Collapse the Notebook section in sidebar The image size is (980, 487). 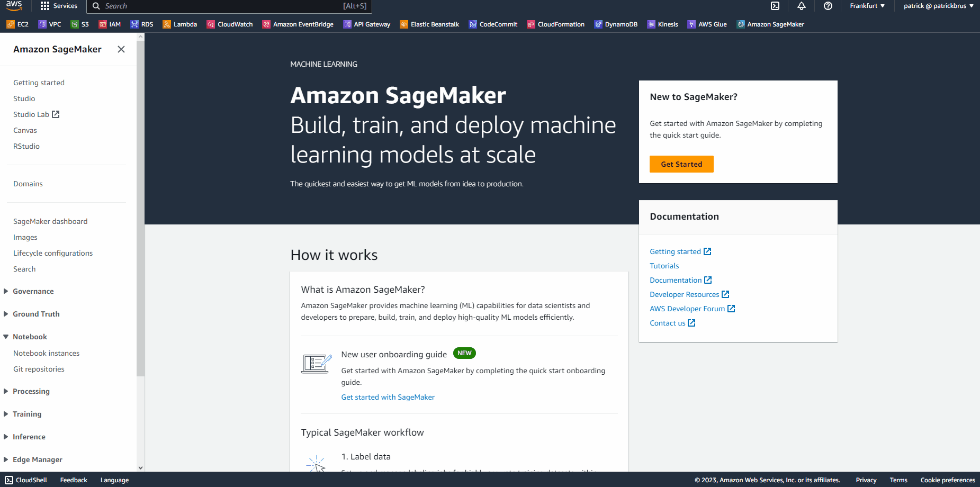(30, 337)
